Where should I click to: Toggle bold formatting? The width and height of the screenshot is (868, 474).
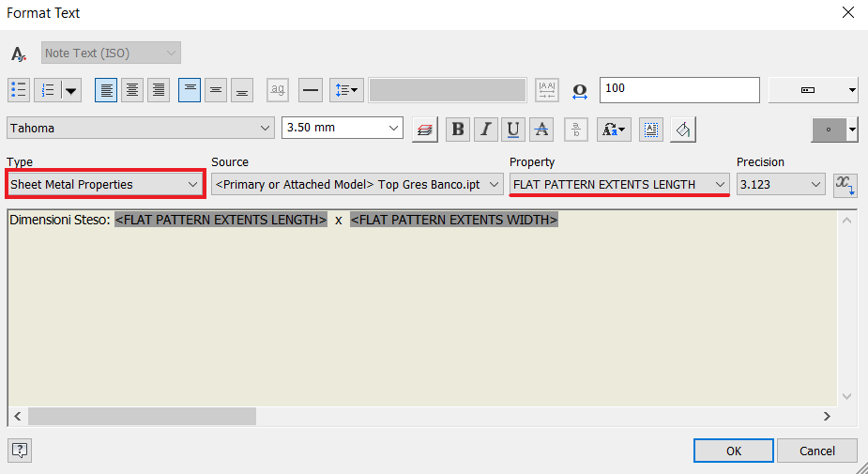coord(458,130)
